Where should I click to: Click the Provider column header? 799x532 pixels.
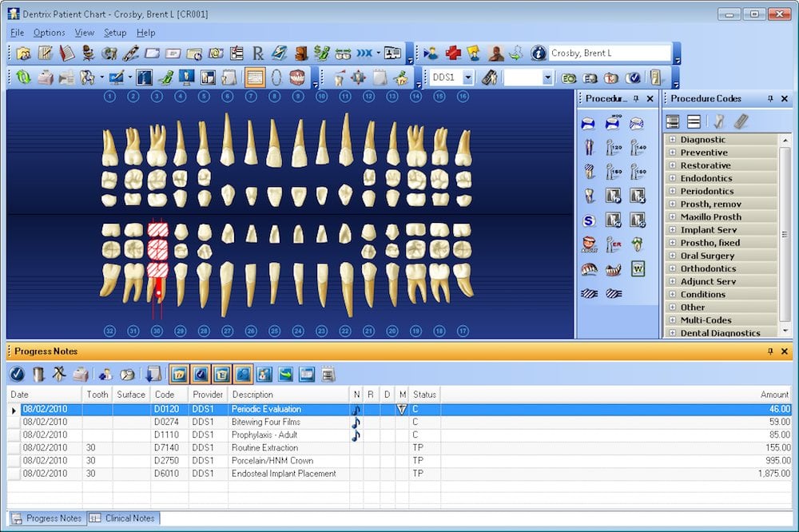(x=208, y=395)
